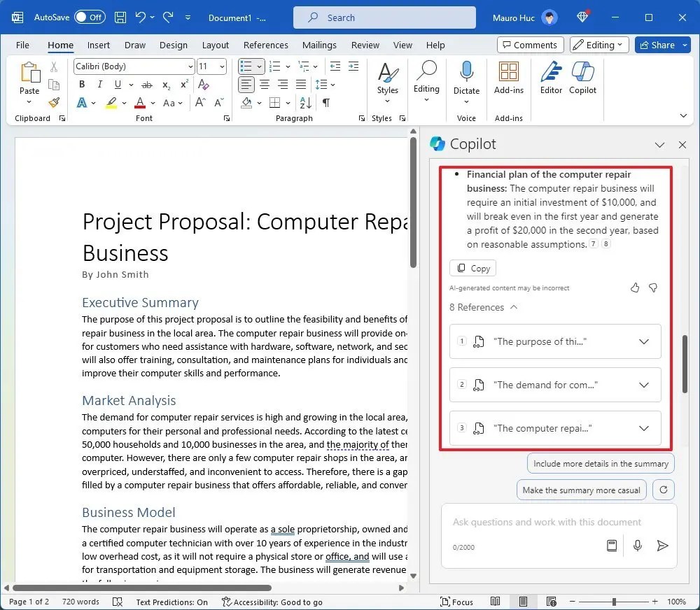Click 'Make the summary more casual'
The width and height of the screenshot is (700, 610).
coord(581,490)
